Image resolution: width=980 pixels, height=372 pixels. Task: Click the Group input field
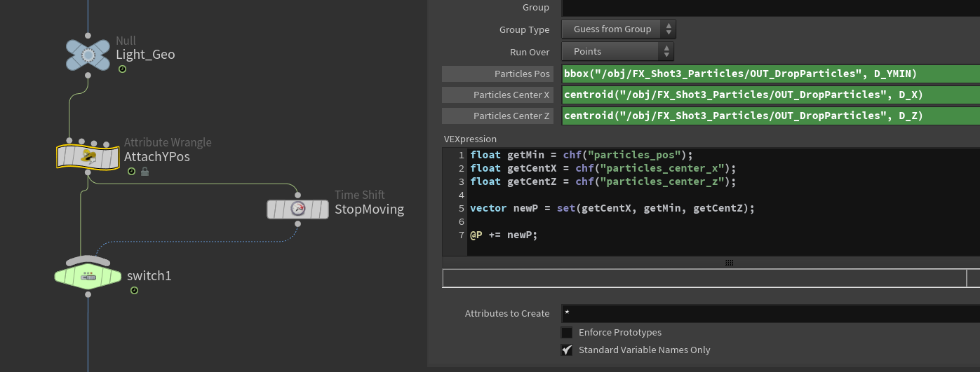click(770, 8)
